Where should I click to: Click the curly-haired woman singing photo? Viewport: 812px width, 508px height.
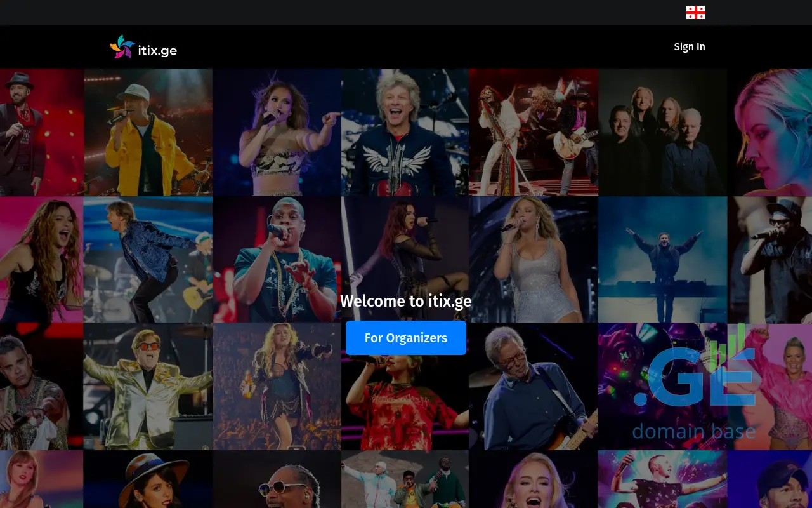pos(41,259)
